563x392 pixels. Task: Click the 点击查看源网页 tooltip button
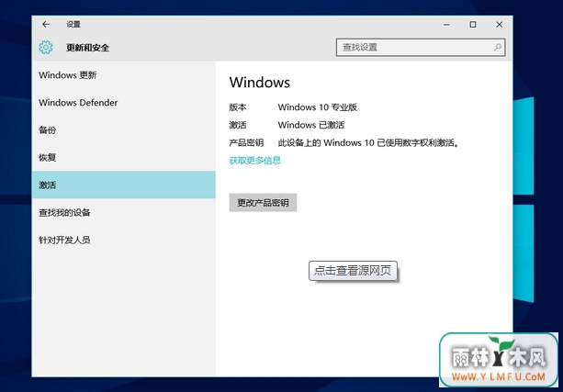click(x=353, y=271)
